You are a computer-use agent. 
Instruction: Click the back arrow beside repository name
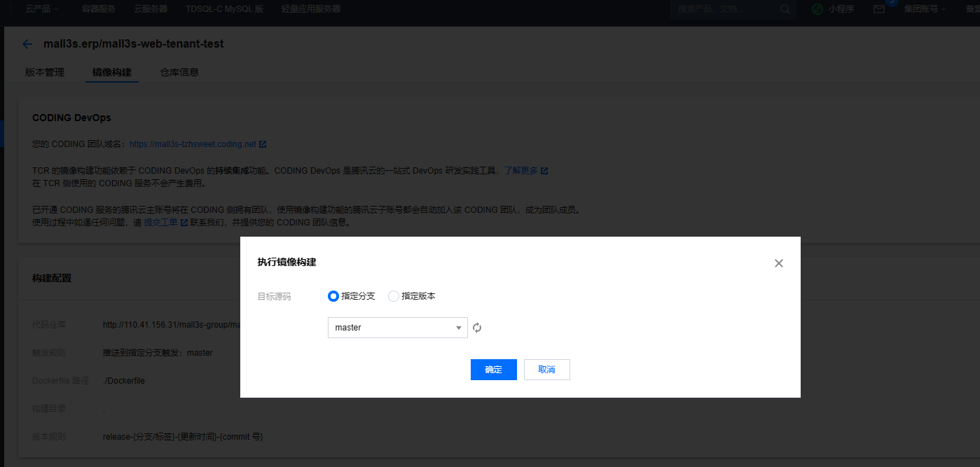click(27, 44)
